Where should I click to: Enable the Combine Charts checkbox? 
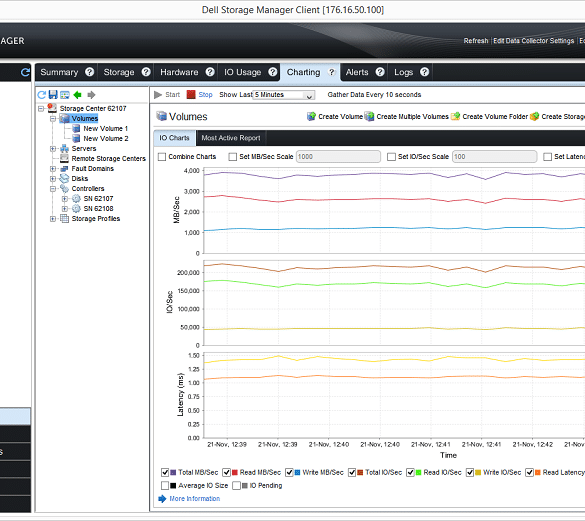[x=162, y=157]
